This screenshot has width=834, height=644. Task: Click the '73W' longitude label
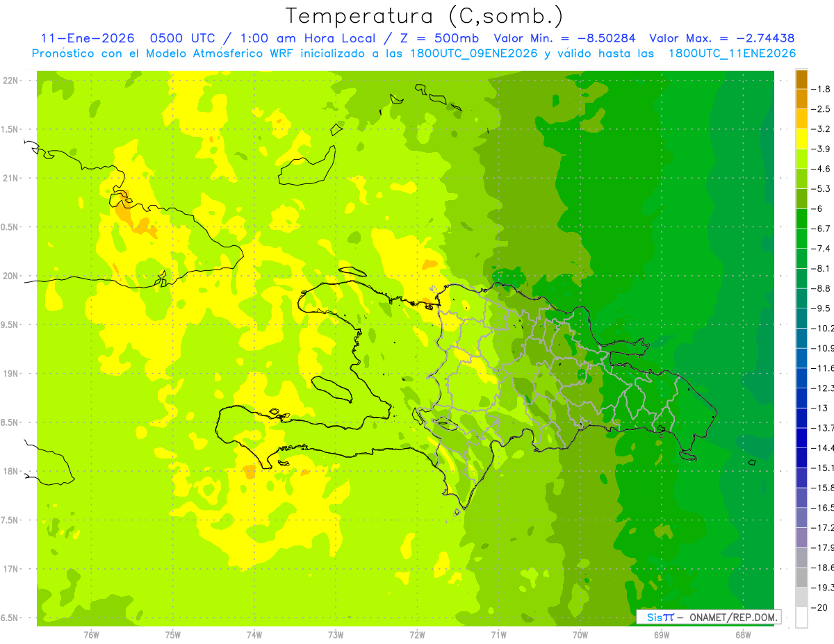[x=336, y=635]
